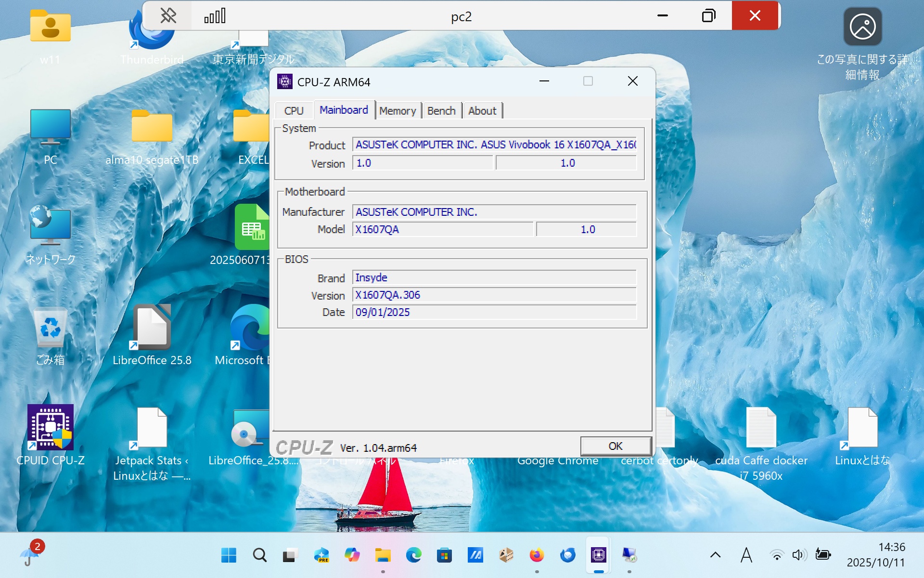This screenshot has width=924, height=578.
Task: Open File Explorer from taskbar
Action: (x=383, y=555)
